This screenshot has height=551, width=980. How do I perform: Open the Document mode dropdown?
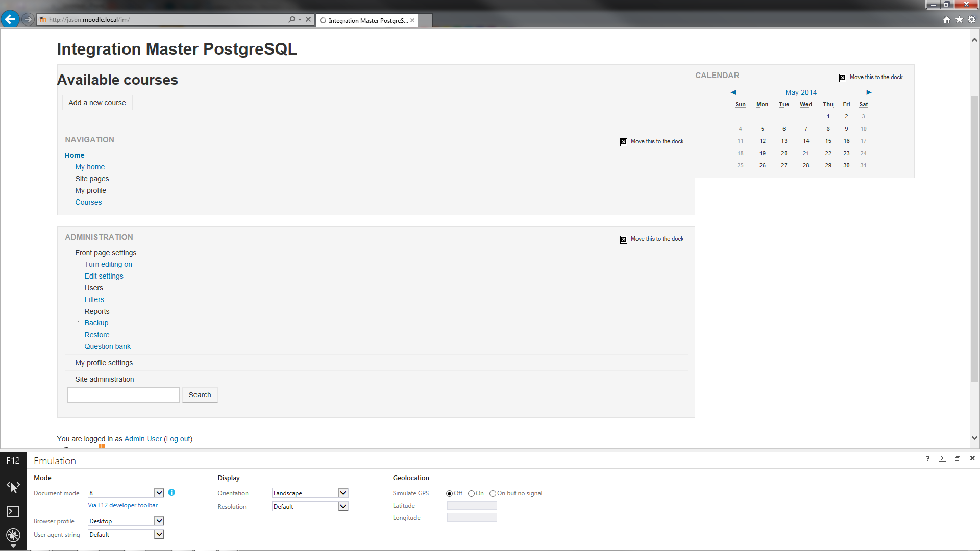point(159,493)
